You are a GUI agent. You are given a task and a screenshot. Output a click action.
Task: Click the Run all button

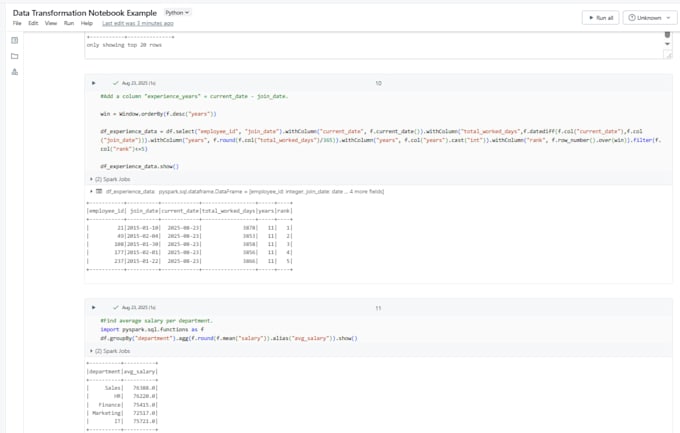coord(600,18)
